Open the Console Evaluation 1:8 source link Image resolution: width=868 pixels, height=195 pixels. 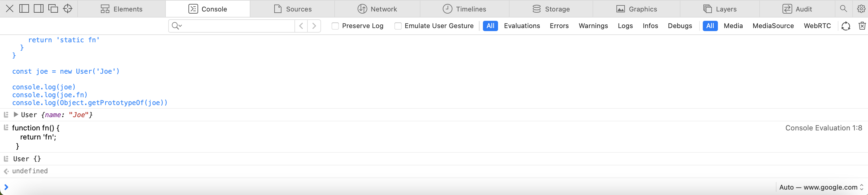click(x=824, y=128)
